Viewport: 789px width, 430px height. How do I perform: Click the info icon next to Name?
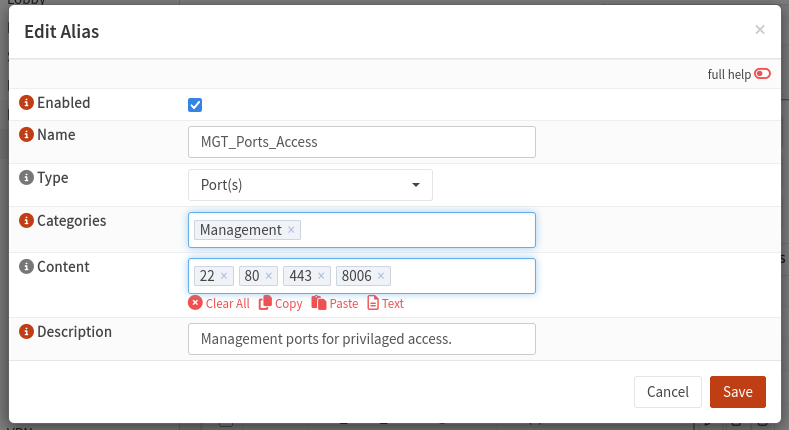pyautogui.click(x=26, y=135)
